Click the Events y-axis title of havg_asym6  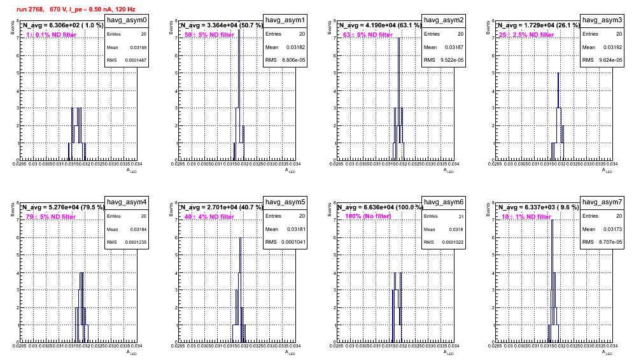(330, 210)
